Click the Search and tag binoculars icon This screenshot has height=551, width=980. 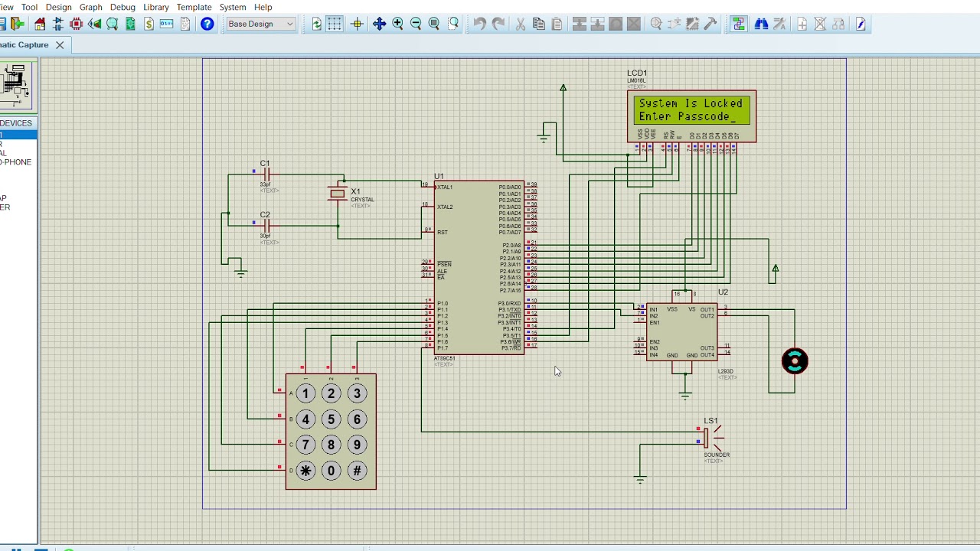pos(761,24)
